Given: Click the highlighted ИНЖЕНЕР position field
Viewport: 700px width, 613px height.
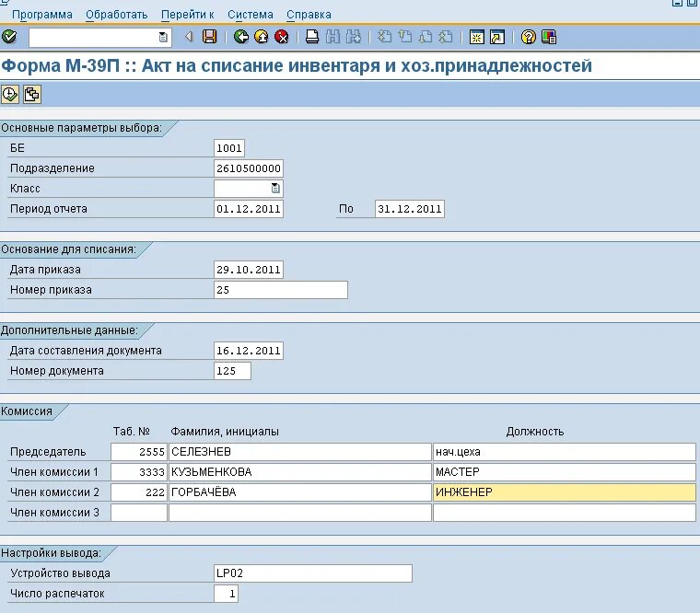Looking at the screenshot, I should point(565,492).
